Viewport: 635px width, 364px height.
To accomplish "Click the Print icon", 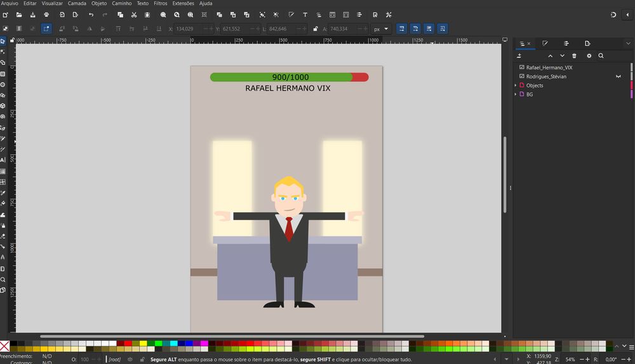I will (46, 15).
